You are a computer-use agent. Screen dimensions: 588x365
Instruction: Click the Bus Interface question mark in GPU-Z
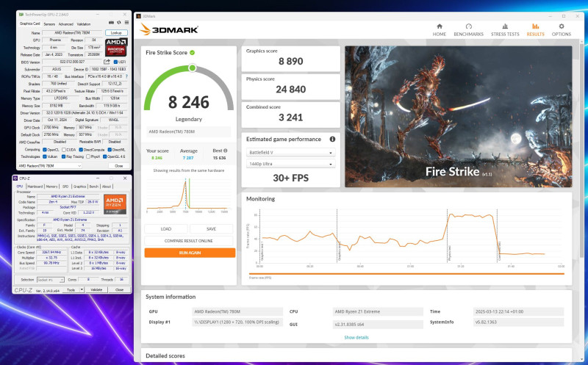click(x=126, y=76)
